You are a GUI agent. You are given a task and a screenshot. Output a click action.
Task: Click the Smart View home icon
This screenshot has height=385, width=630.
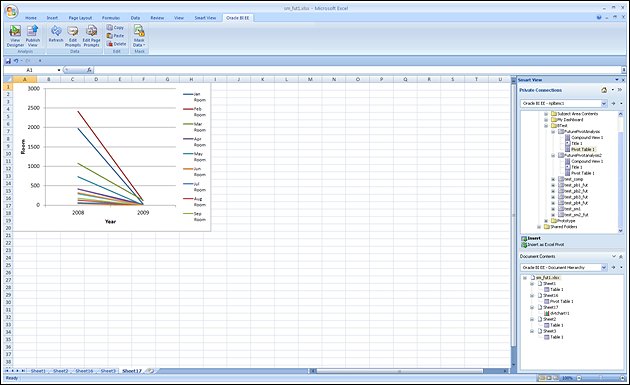[604, 90]
